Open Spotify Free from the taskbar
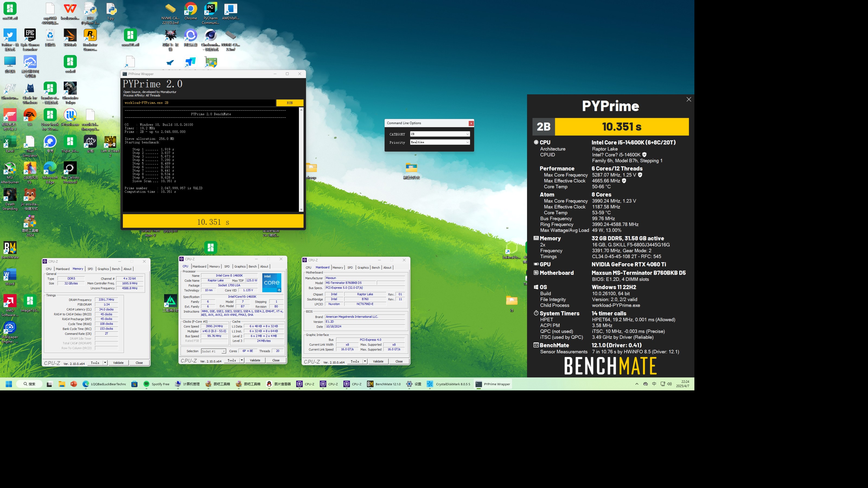 (157, 384)
